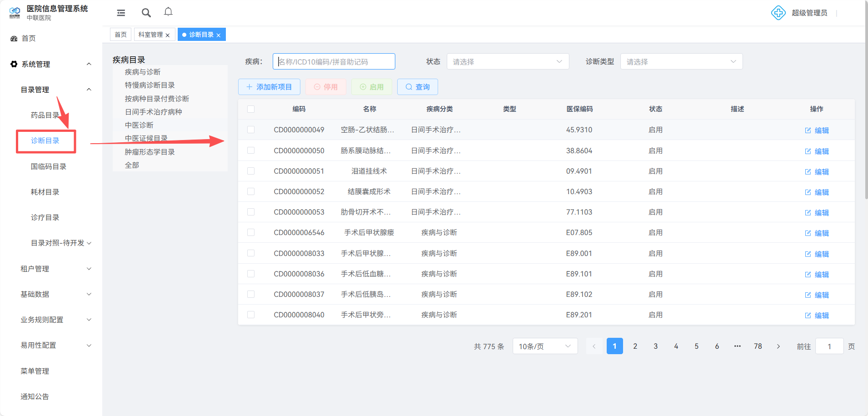
Task: Check the box for row CD0000000051
Action: [x=251, y=171]
